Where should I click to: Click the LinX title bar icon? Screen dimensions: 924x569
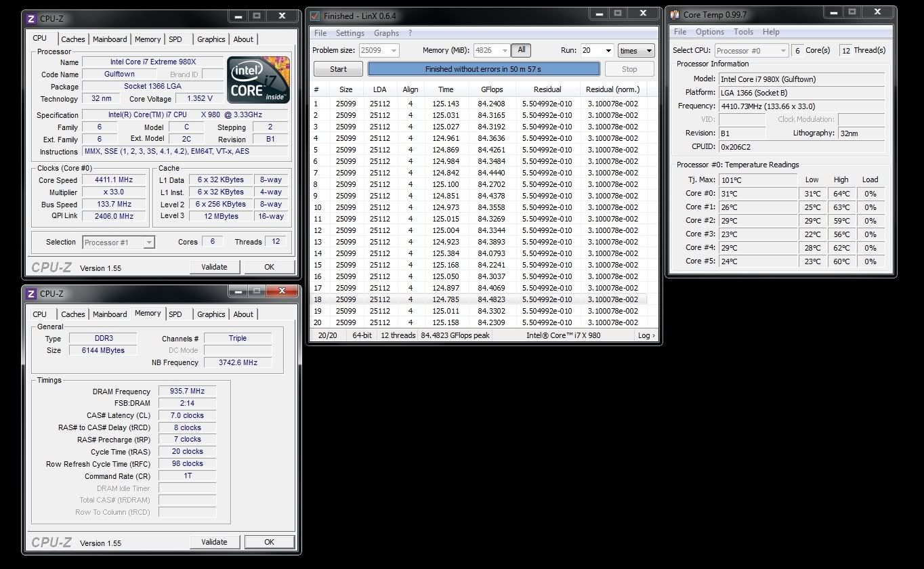(x=314, y=16)
